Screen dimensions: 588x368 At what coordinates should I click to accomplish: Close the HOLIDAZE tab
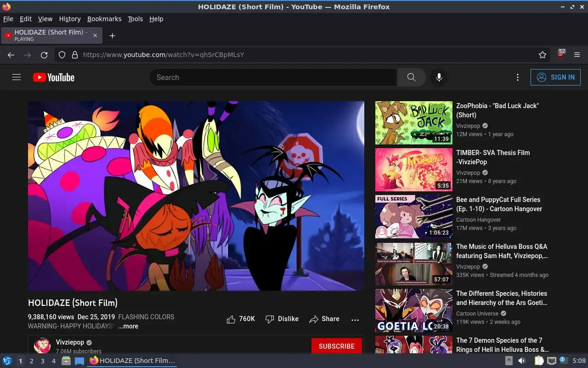pyautogui.click(x=95, y=35)
